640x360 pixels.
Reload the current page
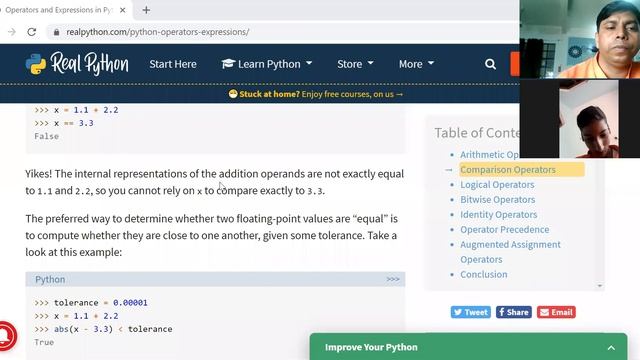[x=32, y=32]
